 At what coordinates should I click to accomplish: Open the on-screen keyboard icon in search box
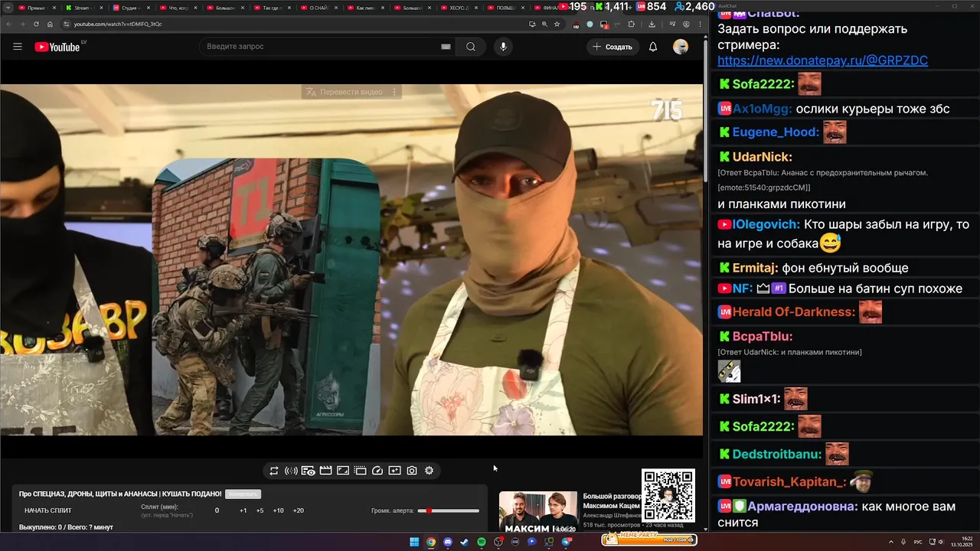(x=446, y=47)
